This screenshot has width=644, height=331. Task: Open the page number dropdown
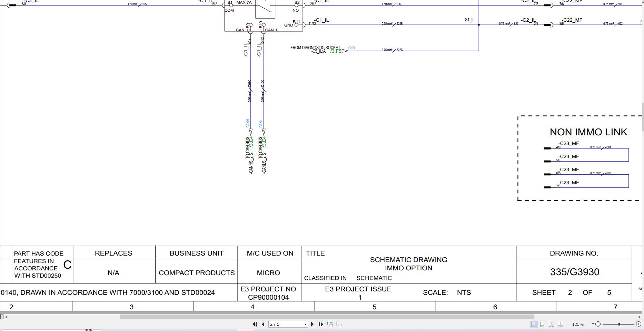(305, 324)
